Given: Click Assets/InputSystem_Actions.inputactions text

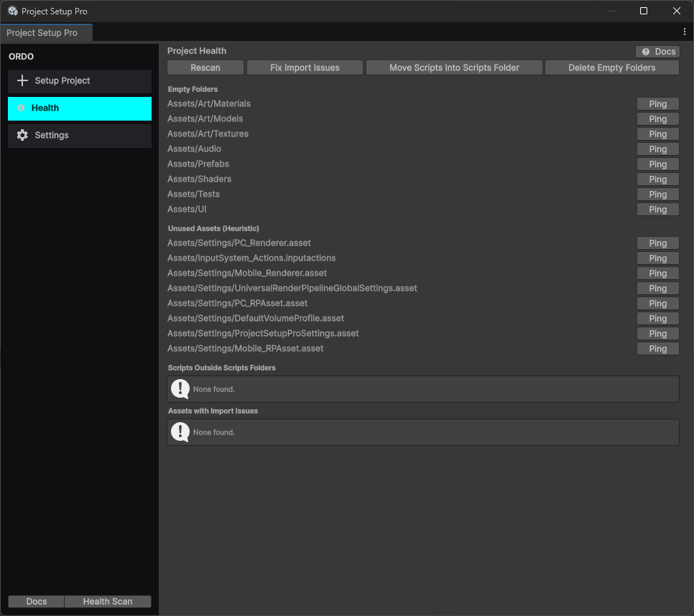Looking at the screenshot, I should tap(251, 258).
